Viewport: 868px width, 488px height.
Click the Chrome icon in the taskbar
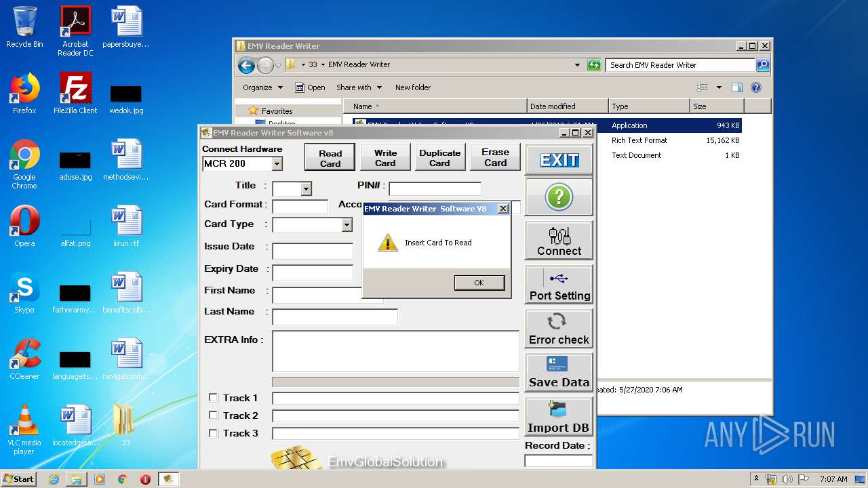(122, 479)
